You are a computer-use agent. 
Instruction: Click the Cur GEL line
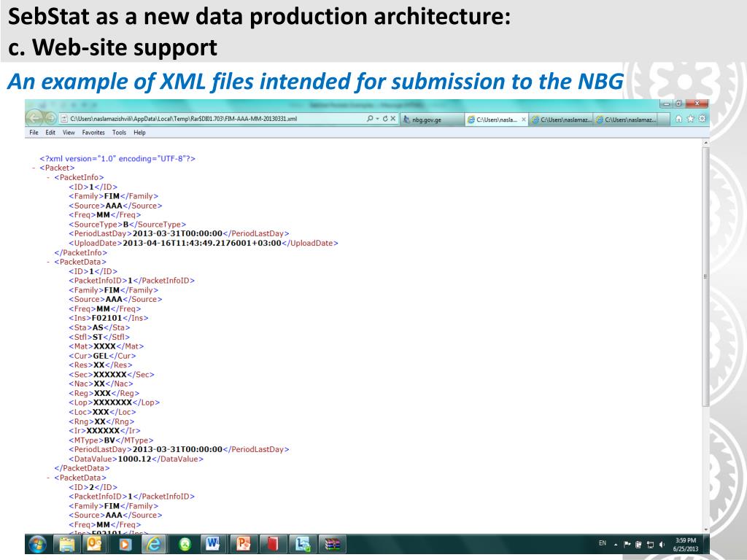pyautogui.click(x=102, y=356)
